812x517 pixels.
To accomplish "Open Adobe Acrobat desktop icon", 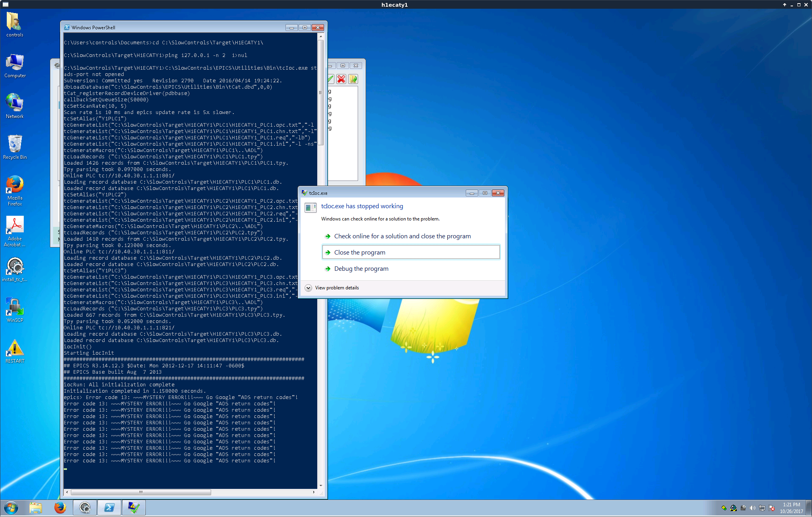I will pyautogui.click(x=15, y=231).
